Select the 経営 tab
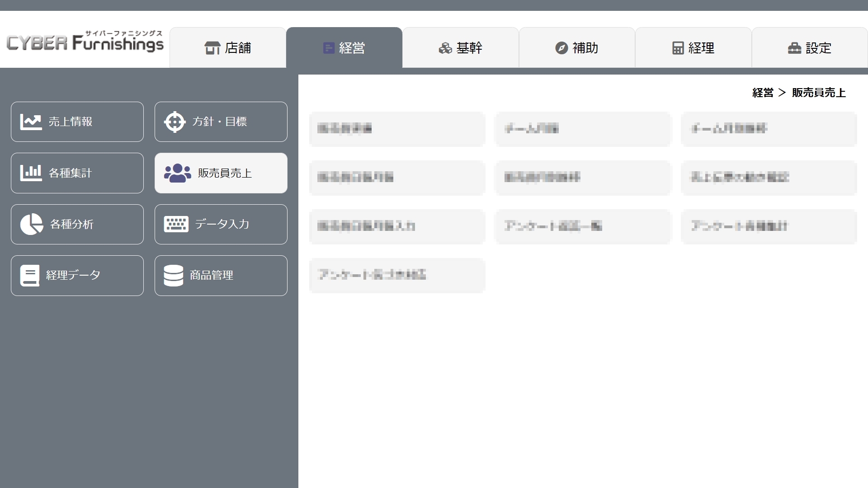The width and height of the screenshot is (868, 488). click(344, 47)
